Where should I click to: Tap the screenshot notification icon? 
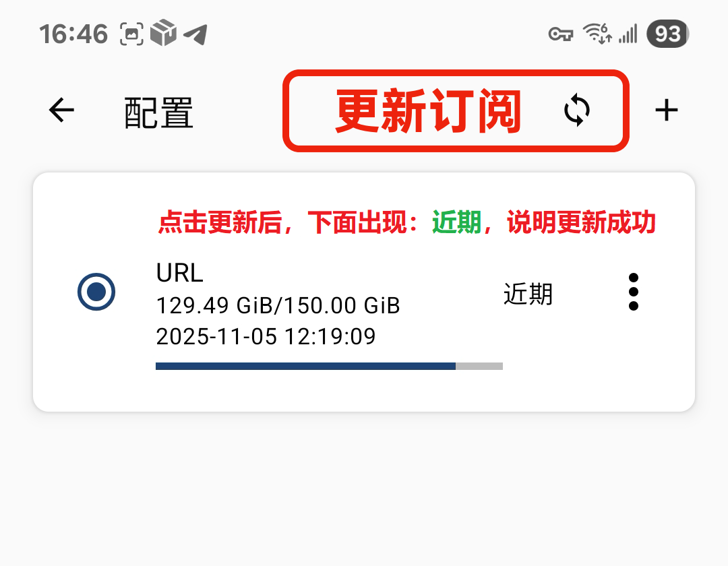[x=131, y=34]
